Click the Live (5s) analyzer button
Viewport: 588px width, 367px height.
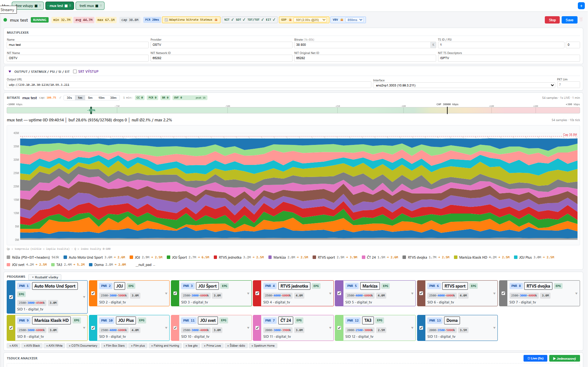point(535,358)
